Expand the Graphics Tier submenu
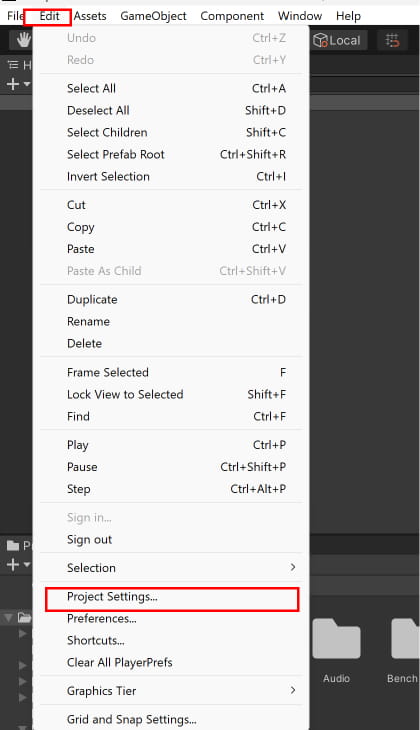This screenshot has height=730, width=420. (x=170, y=691)
